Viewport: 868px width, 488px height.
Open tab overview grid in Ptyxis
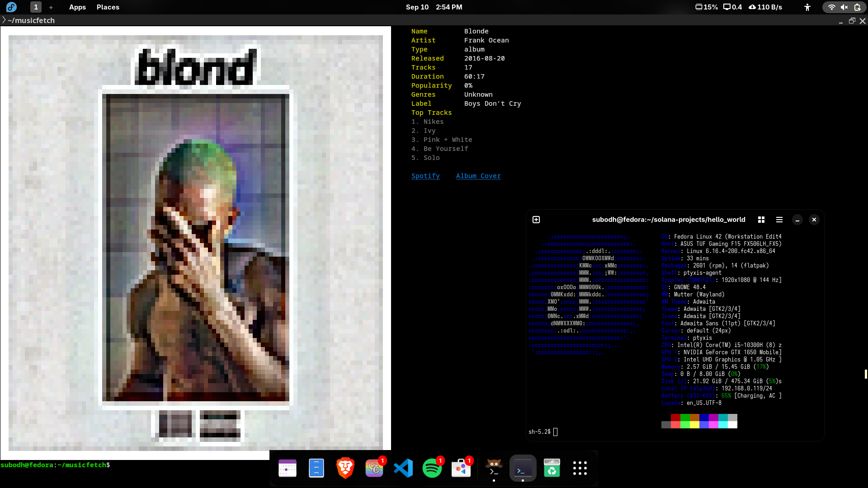pos(761,220)
